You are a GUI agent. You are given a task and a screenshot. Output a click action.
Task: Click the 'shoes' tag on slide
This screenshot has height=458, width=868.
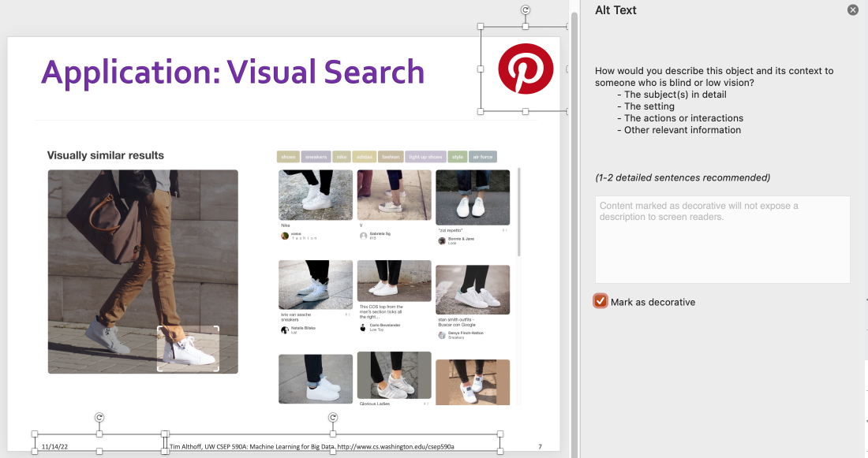(x=288, y=157)
